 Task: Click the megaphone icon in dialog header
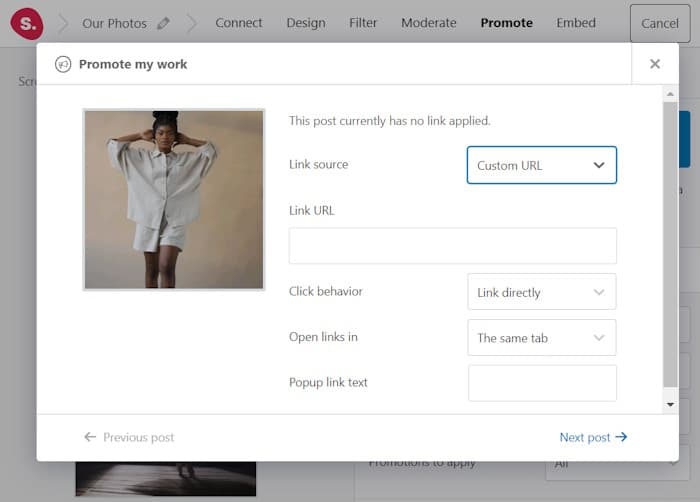coord(63,64)
